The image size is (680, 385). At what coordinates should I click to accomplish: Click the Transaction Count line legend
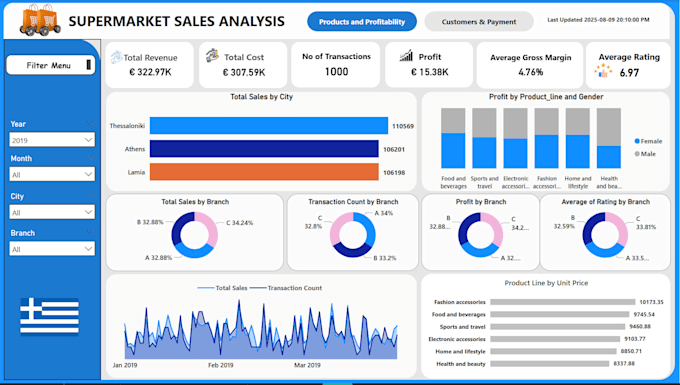point(286,288)
